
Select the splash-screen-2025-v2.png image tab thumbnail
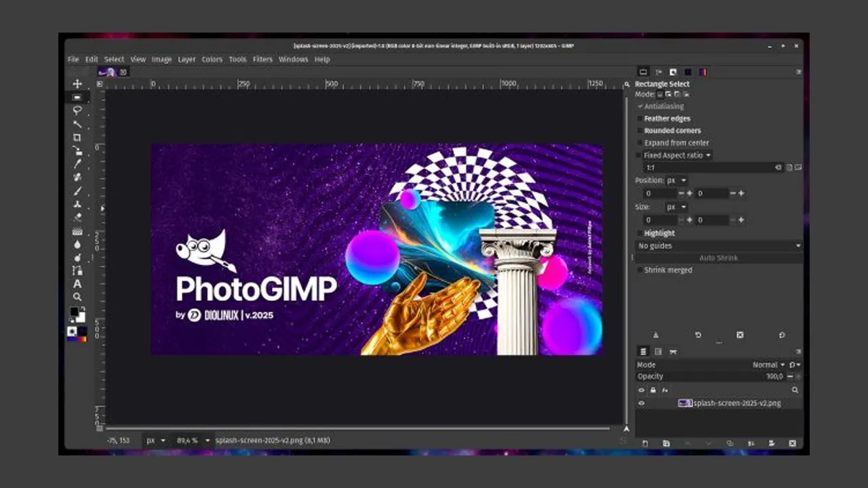click(107, 72)
